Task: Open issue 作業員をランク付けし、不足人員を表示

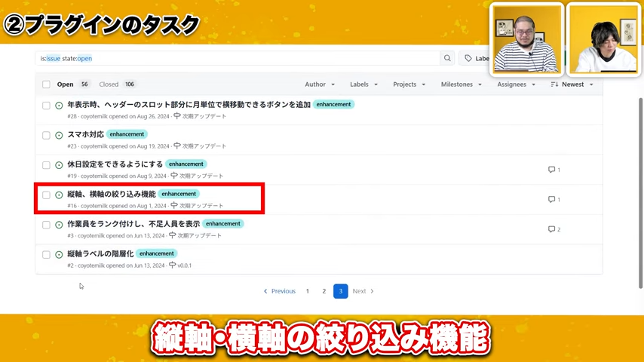Action: [x=133, y=224]
